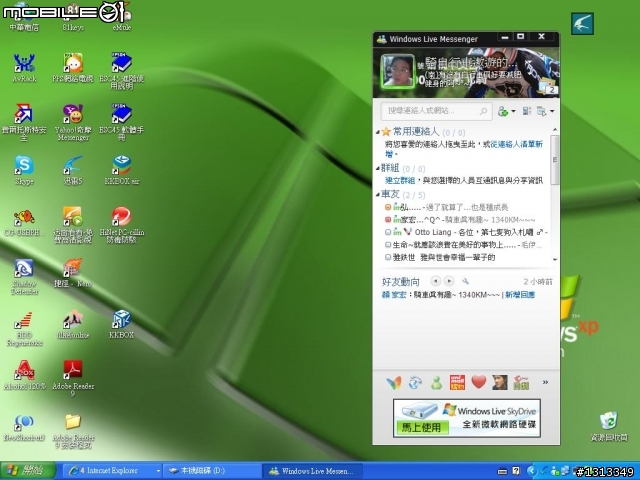Launch HDD Regenerator from the desktop
Screen dimensions: 640x480
24,328
